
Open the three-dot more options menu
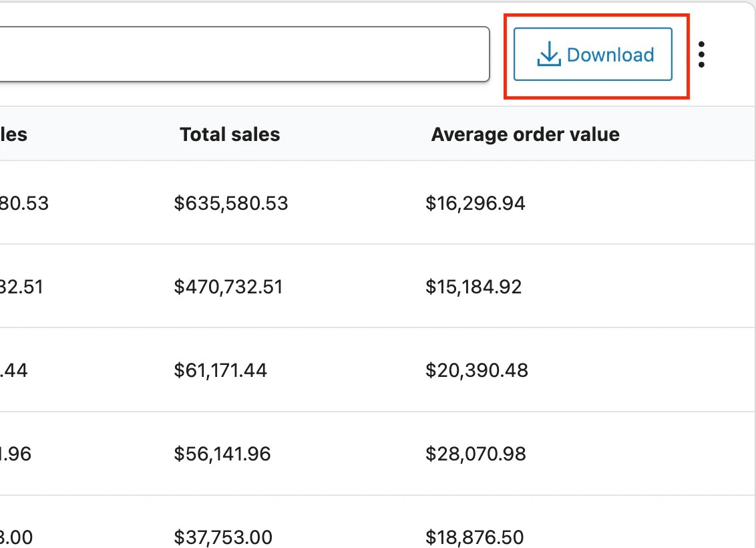tap(701, 55)
